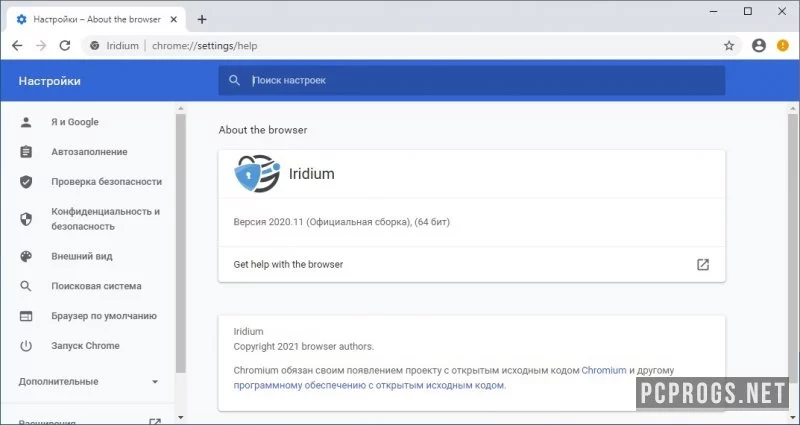Viewport: 800px width, 425px height.
Task: Click the address bar URL chrome://settings/help
Action: 205,46
